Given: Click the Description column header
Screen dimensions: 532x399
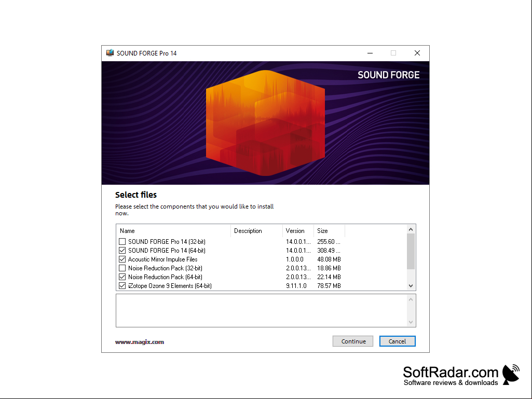Looking at the screenshot, I should (x=256, y=231).
